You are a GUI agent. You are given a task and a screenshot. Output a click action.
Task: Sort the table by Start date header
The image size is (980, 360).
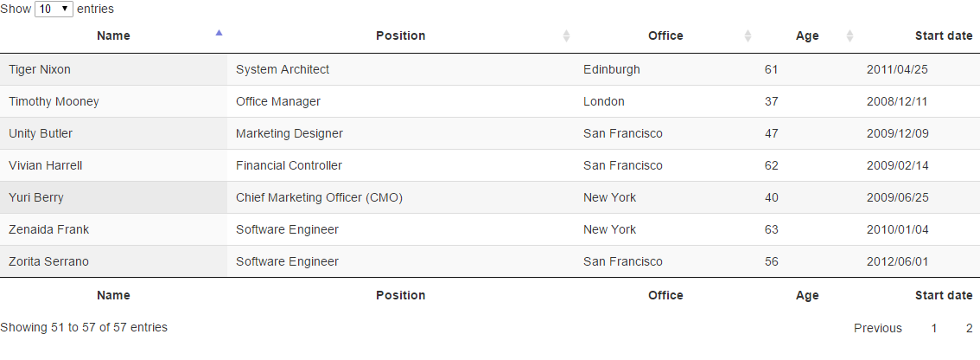click(943, 35)
